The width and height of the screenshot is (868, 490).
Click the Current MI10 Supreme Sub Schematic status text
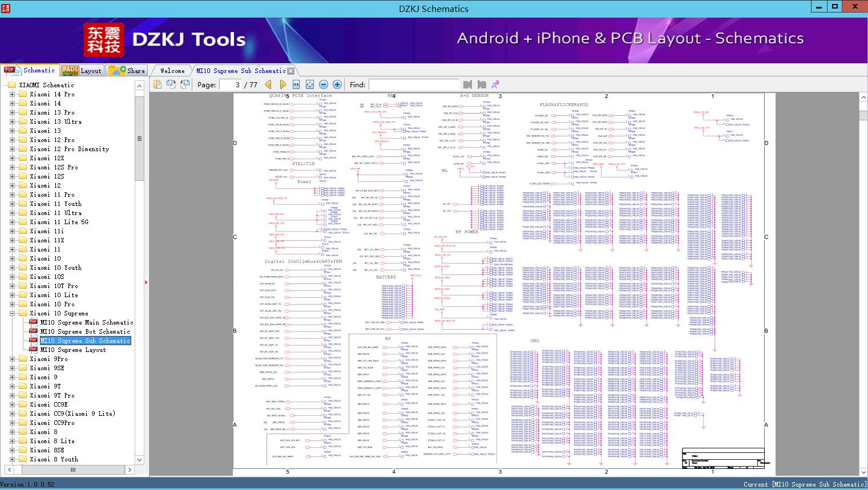[805, 484]
